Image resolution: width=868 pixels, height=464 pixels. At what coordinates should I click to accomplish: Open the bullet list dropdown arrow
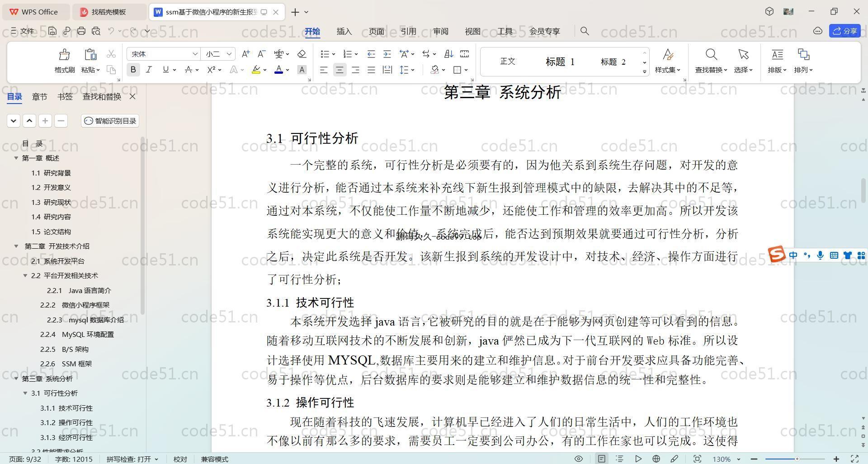coord(334,54)
